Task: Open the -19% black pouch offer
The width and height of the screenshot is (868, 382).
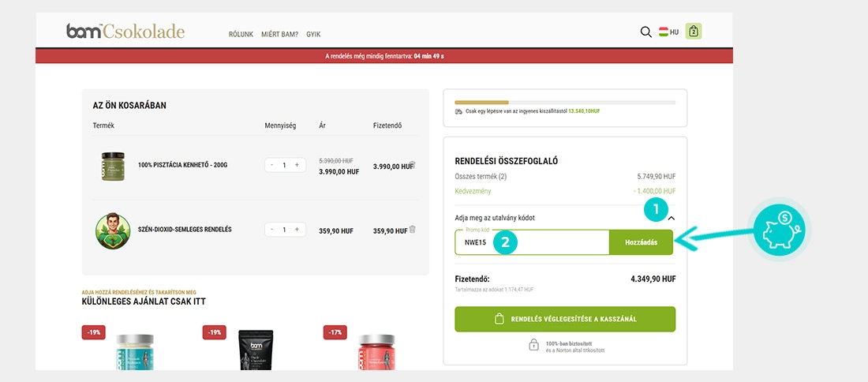Action: click(256, 350)
